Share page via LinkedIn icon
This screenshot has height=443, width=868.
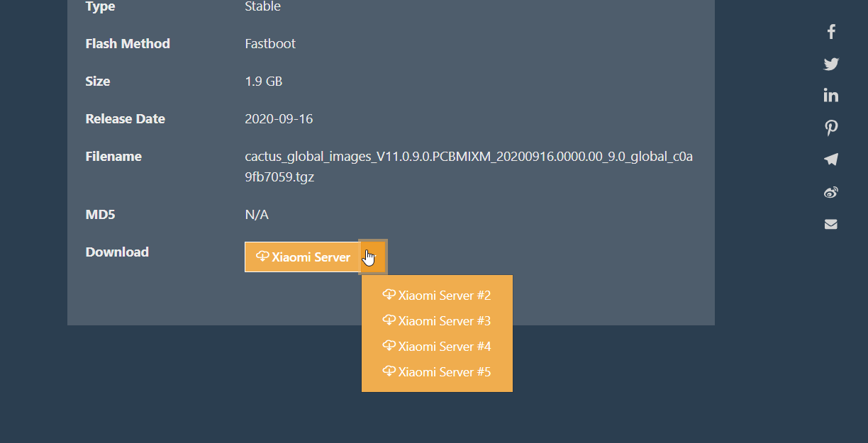831,95
